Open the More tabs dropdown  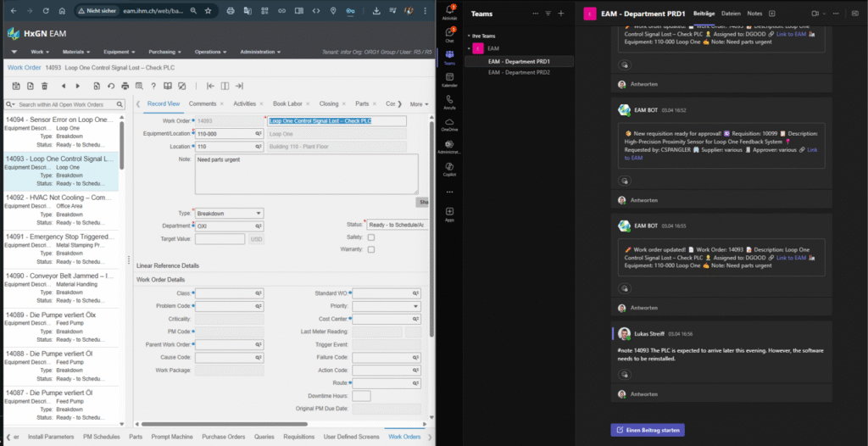point(419,104)
